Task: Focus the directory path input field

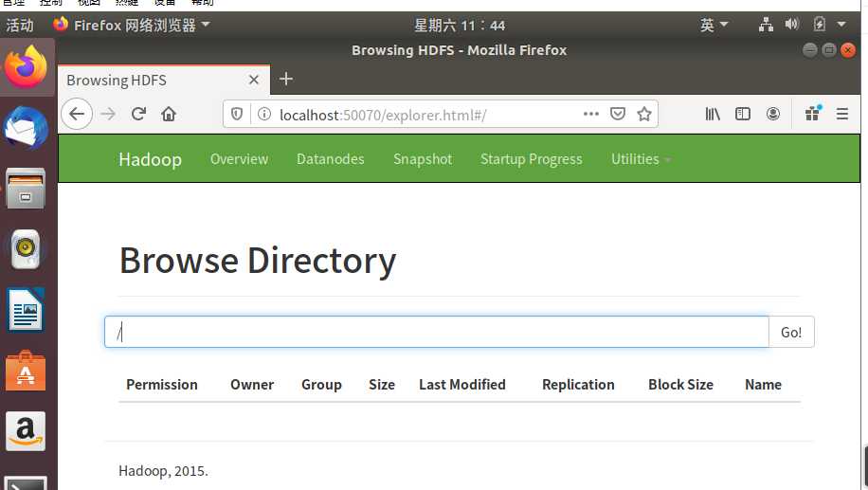Action: point(437,333)
